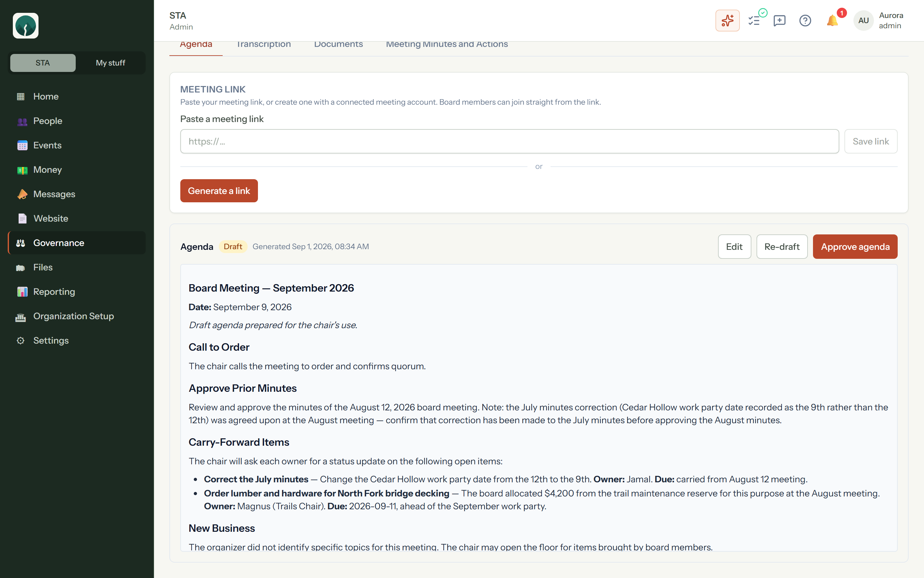
Task: Click the STA tree logo icon
Action: click(26, 26)
